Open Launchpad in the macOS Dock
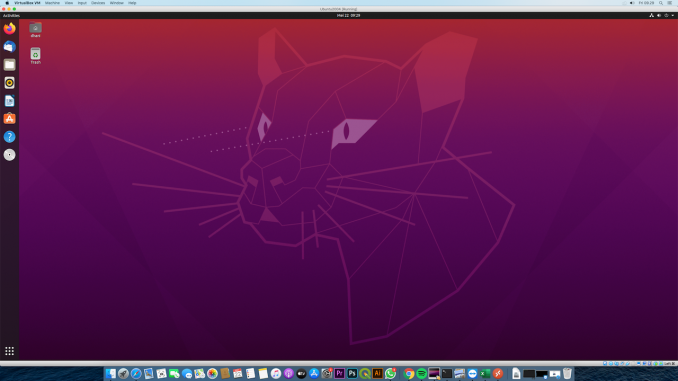The image size is (678, 381). click(123, 374)
